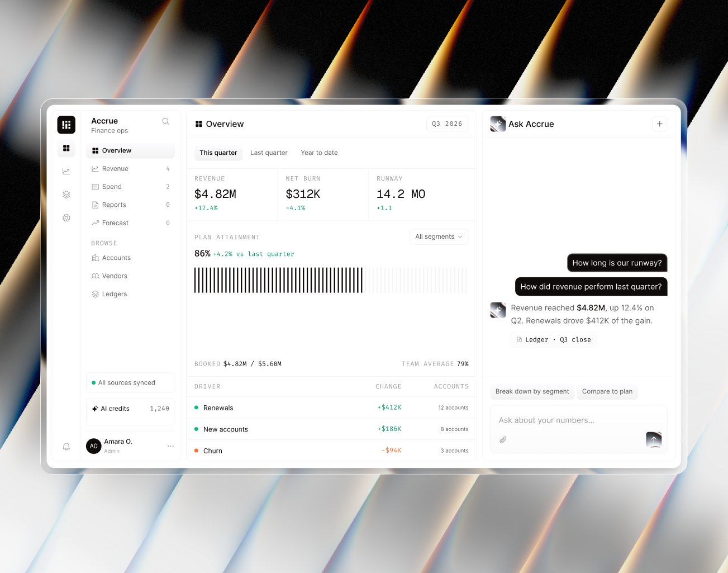The width and height of the screenshot is (728, 573).
Task: Open settings gear in left rail
Action: click(x=66, y=218)
